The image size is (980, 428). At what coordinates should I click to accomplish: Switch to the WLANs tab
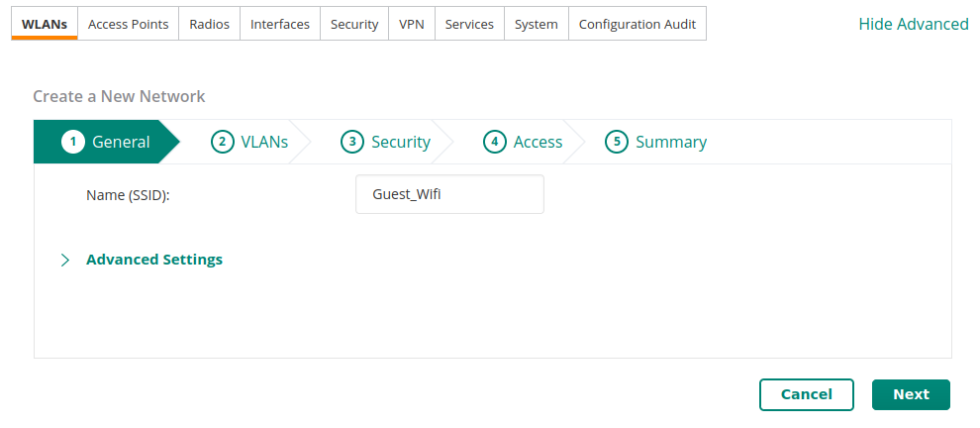click(45, 24)
